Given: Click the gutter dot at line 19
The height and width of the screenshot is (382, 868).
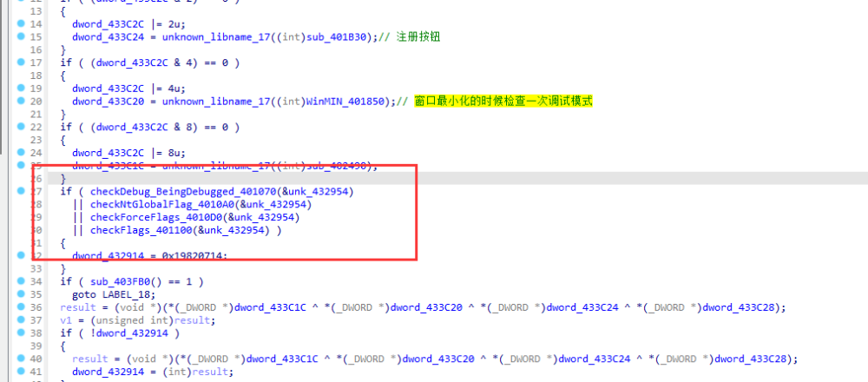Looking at the screenshot, I should [19, 89].
